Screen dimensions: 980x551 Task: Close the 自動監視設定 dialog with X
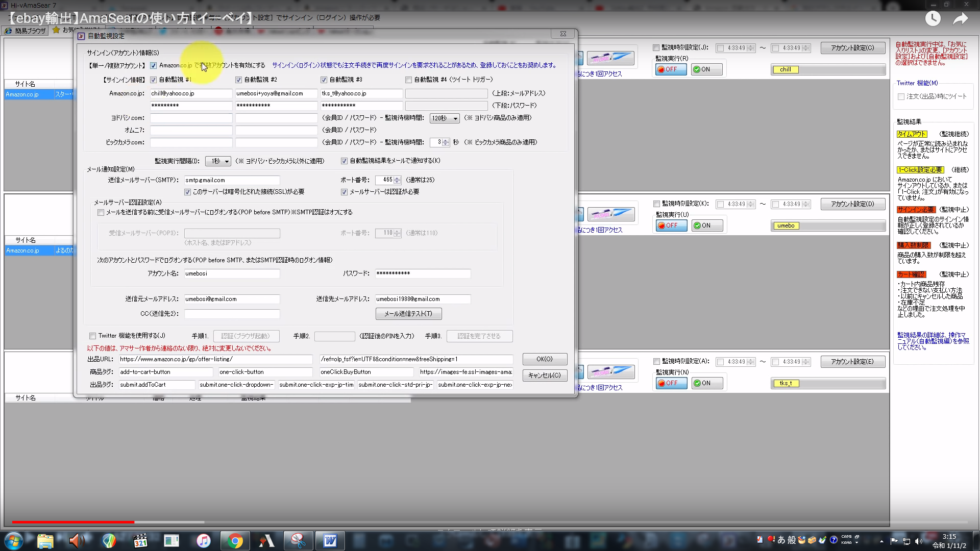coord(563,34)
